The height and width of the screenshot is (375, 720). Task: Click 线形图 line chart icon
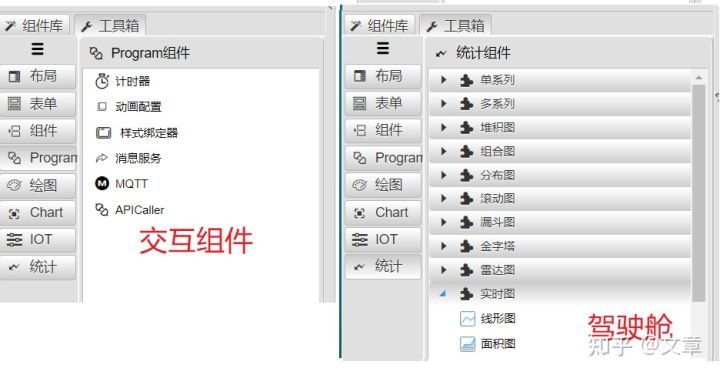(467, 319)
